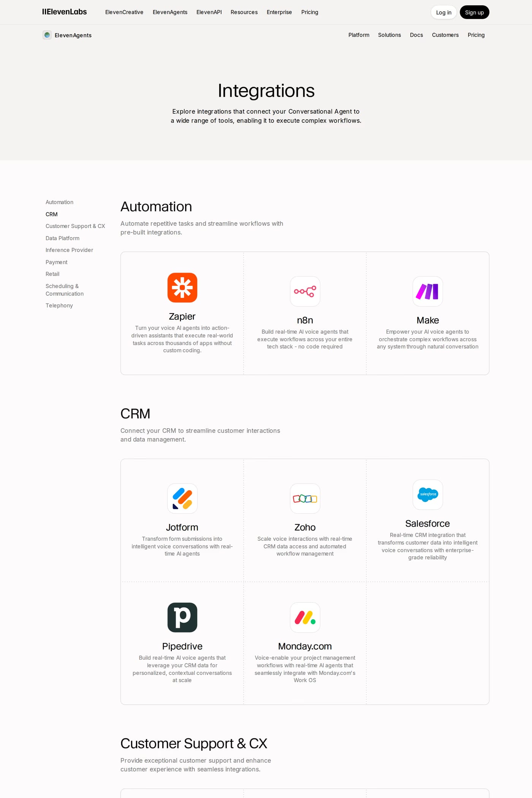Viewport: 532px width, 798px height.
Task: Click the Automation section heading
Action: coord(156,207)
